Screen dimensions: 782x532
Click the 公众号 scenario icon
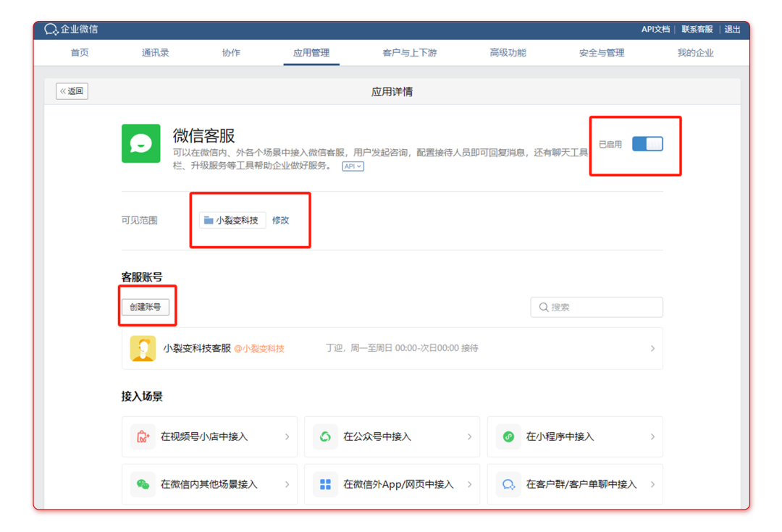[x=325, y=436]
